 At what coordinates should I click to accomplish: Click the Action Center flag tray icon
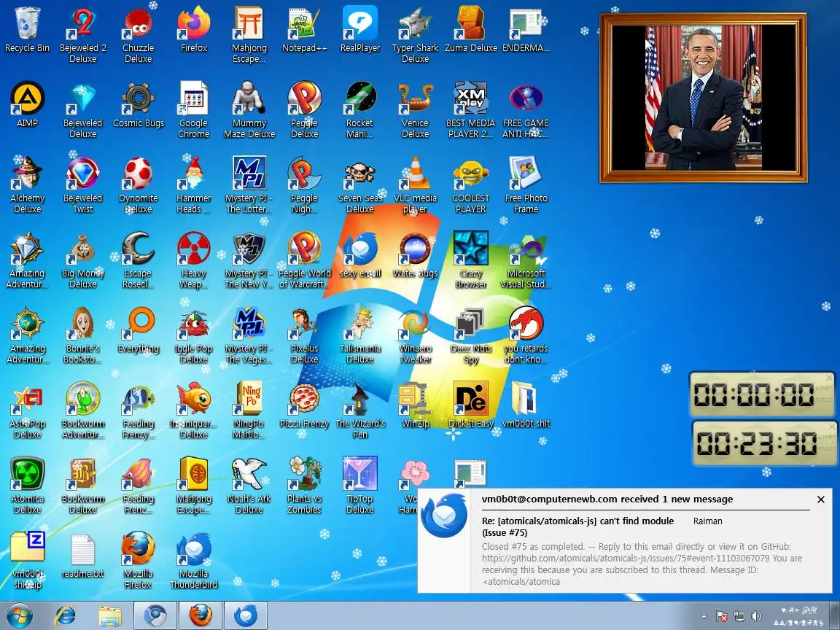722,616
